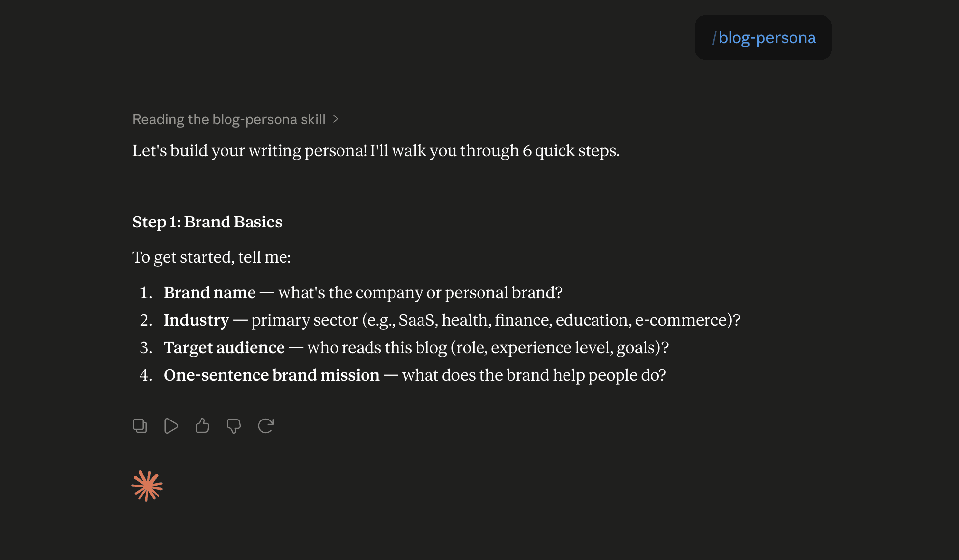Image resolution: width=959 pixels, height=560 pixels.
Task: Click the 'who reads this blog' question text
Action: [377, 348]
